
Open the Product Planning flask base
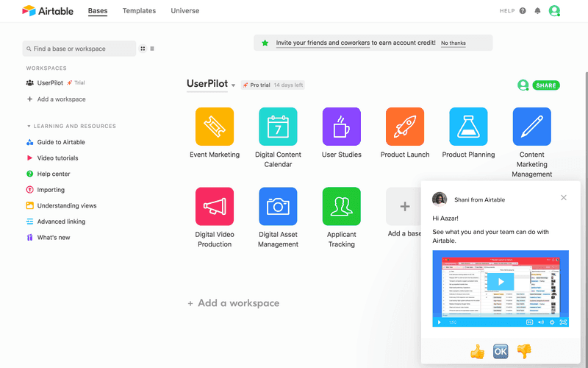tap(468, 127)
